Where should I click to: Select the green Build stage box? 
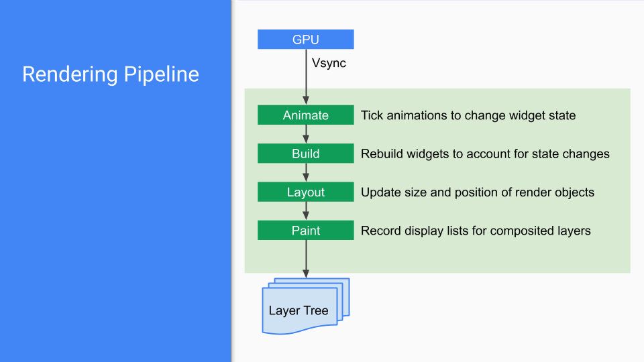[x=306, y=154]
